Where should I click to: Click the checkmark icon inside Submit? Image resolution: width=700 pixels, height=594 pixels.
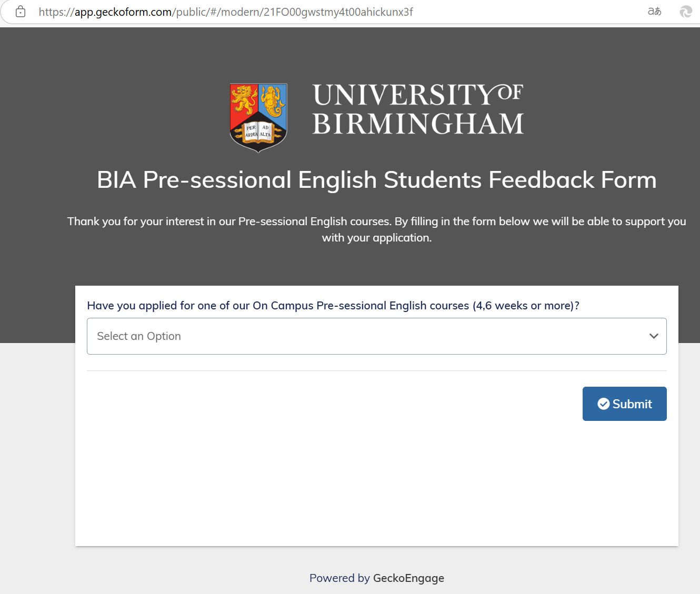coord(604,404)
